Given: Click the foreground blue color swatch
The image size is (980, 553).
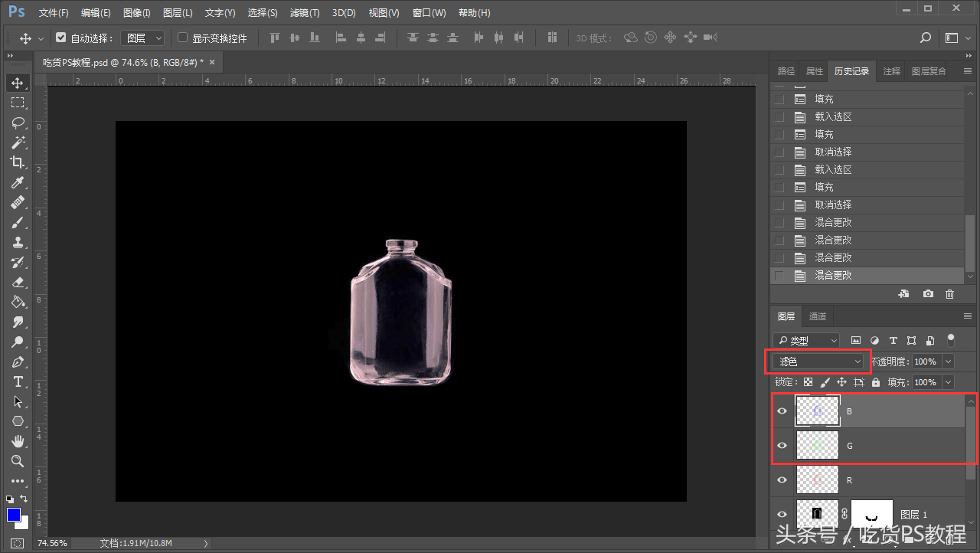Looking at the screenshot, I should 14,515.
